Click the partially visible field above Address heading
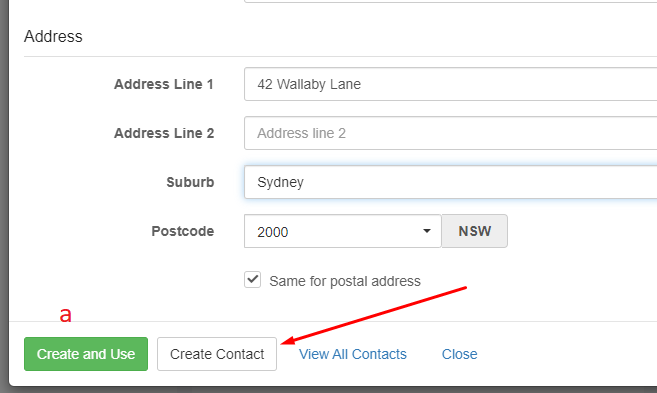This screenshot has height=393, width=657. pos(450,1)
